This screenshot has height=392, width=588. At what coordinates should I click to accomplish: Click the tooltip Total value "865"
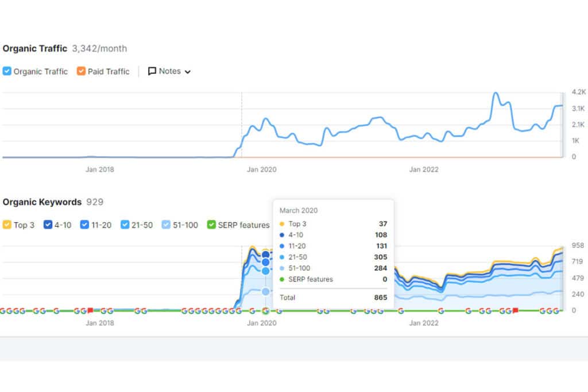[x=381, y=297]
